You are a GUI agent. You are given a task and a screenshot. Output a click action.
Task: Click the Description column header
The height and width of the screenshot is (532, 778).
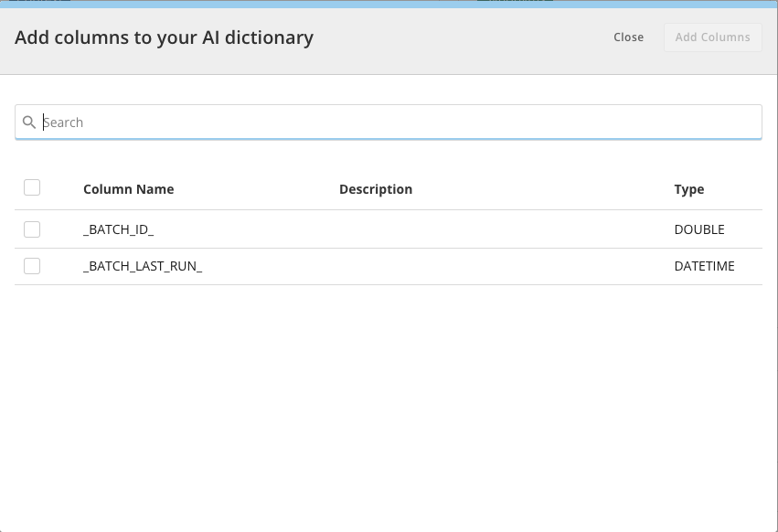tap(376, 189)
